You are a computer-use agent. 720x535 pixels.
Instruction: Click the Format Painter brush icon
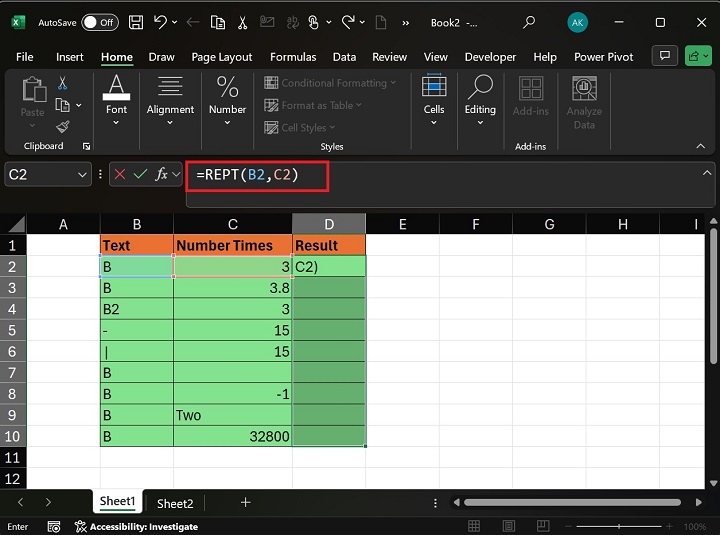click(63, 126)
